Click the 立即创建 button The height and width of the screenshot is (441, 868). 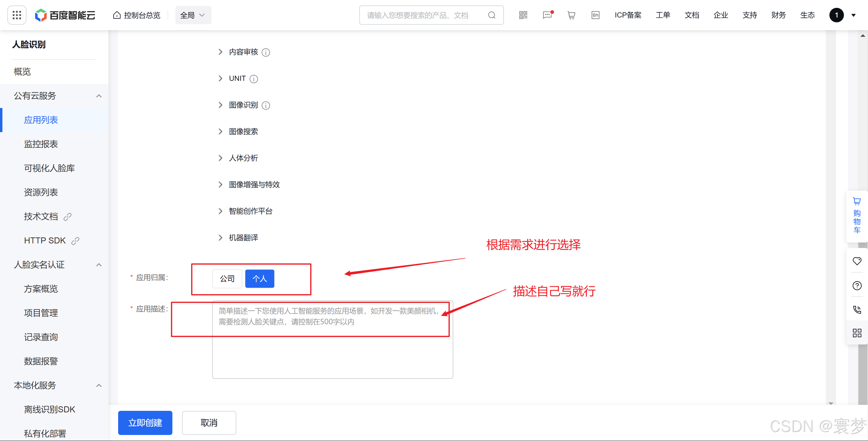click(145, 423)
